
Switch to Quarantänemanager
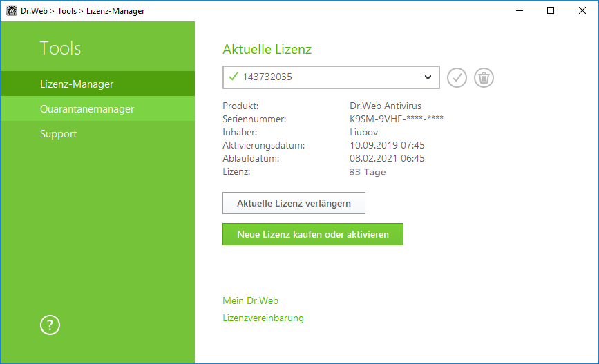click(x=98, y=109)
